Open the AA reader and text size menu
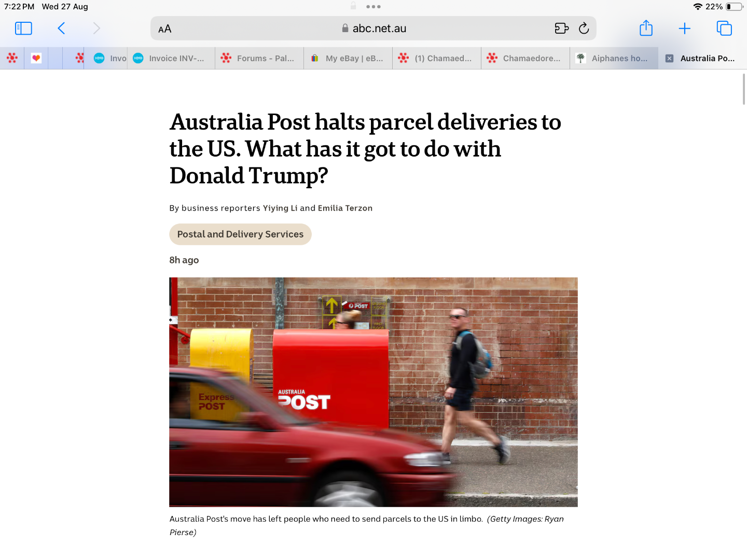747x560 pixels. click(x=165, y=29)
